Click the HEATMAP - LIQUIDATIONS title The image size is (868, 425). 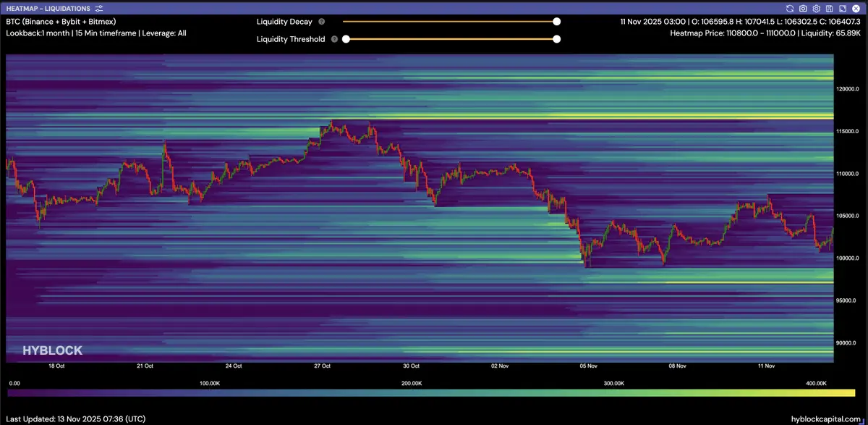[48, 9]
